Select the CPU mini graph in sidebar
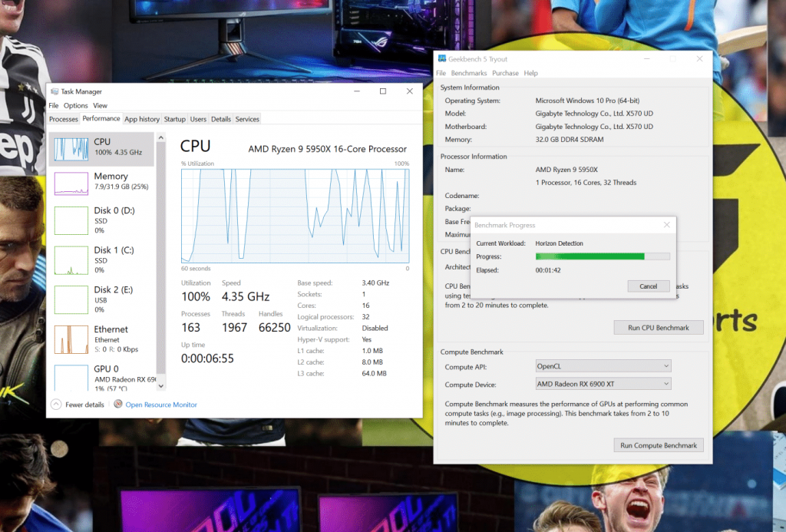The height and width of the screenshot is (532, 786). (x=71, y=149)
